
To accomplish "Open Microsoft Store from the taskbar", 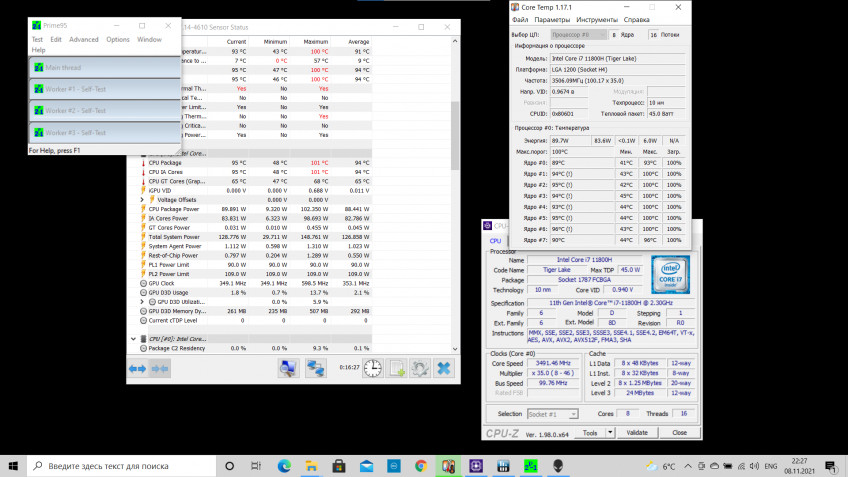I will tap(339, 466).
